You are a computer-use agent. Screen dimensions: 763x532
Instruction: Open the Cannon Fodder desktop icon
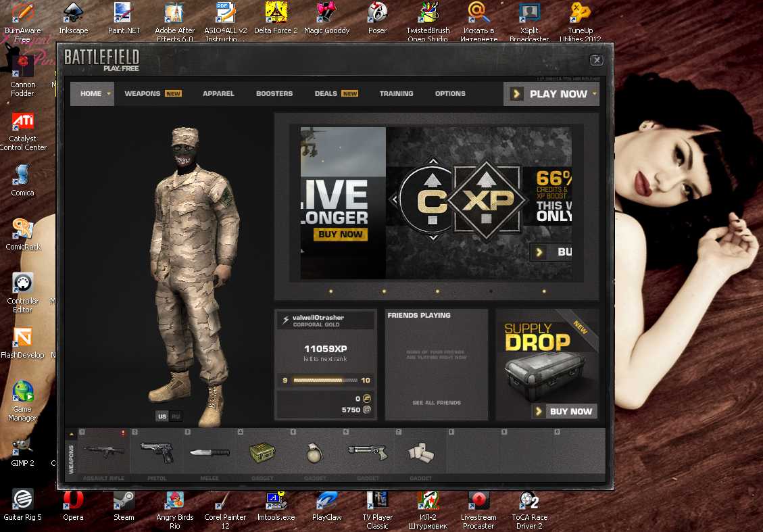(x=22, y=77)
